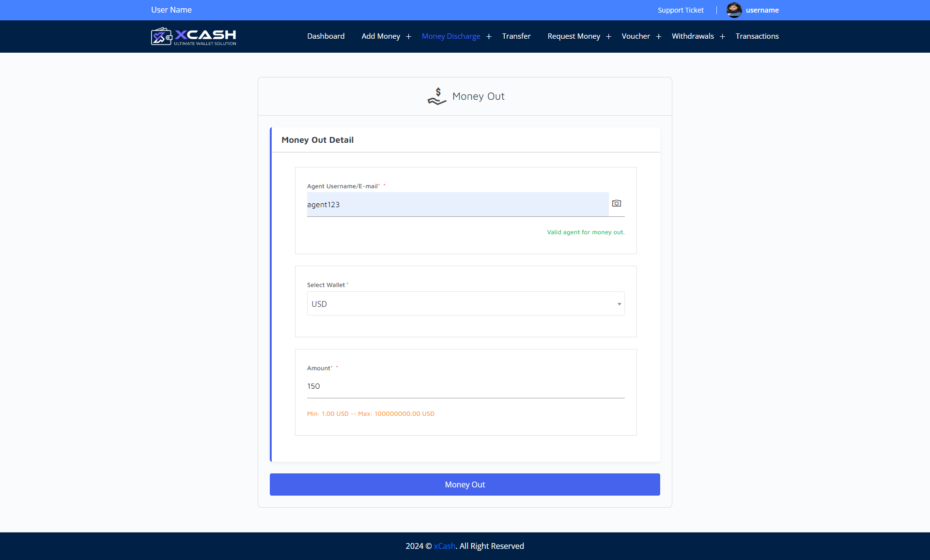Expand Voucher plus icon

pyautogui.click(x=658, y=37)
